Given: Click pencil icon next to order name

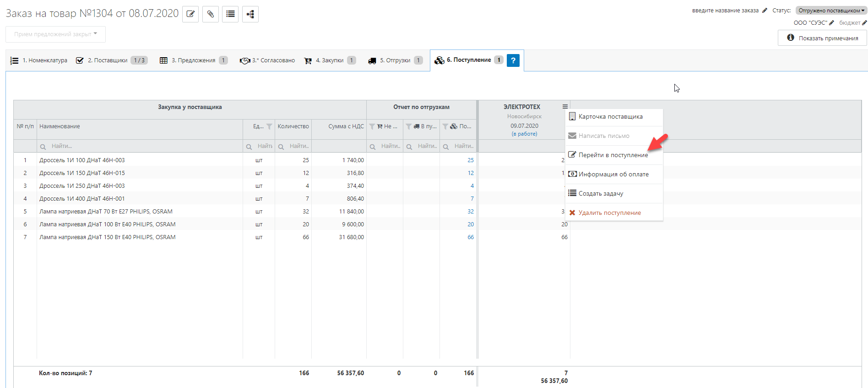Looking at the screenshot, I should coord(765,11).
